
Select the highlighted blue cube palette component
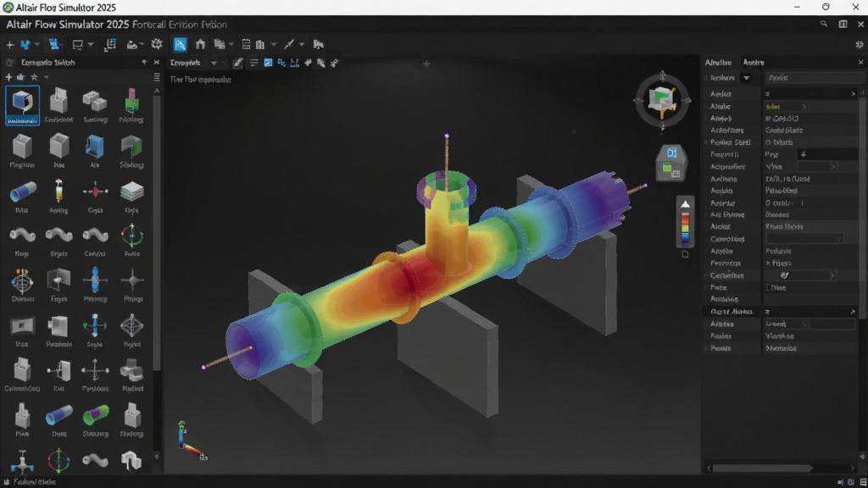(23, 105)
